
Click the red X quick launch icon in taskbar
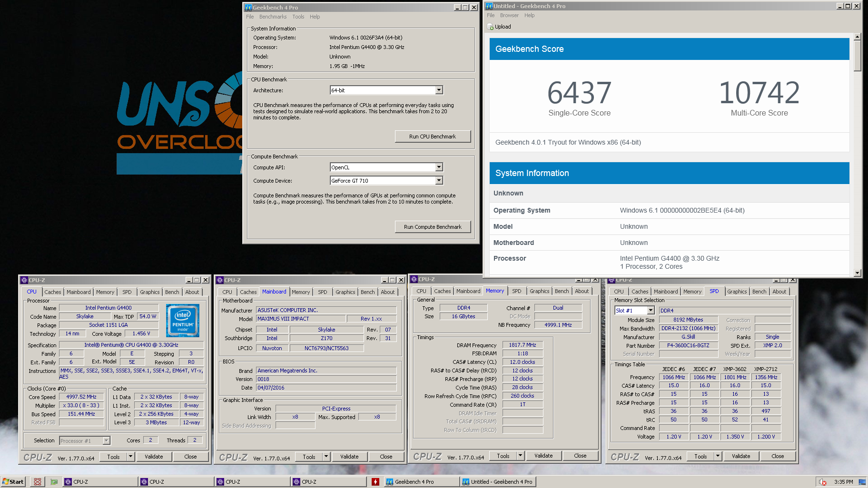[x=37, y=482]
